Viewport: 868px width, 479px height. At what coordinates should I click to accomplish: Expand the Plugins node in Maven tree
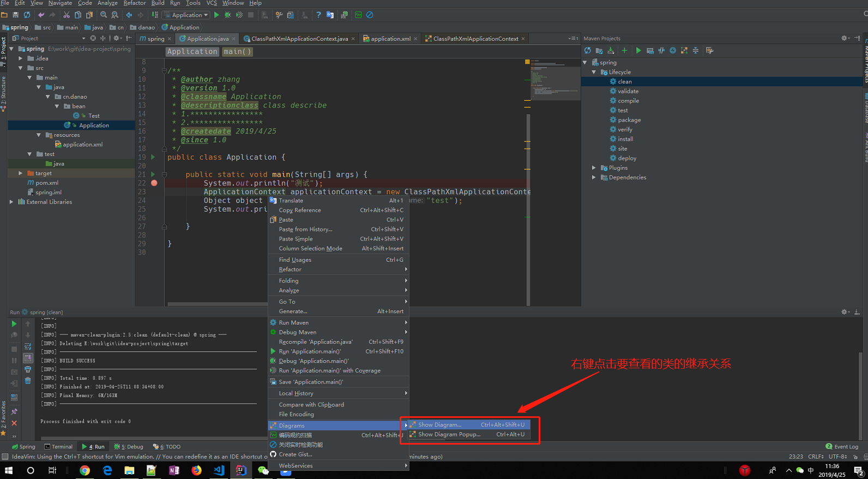(594, 168)
